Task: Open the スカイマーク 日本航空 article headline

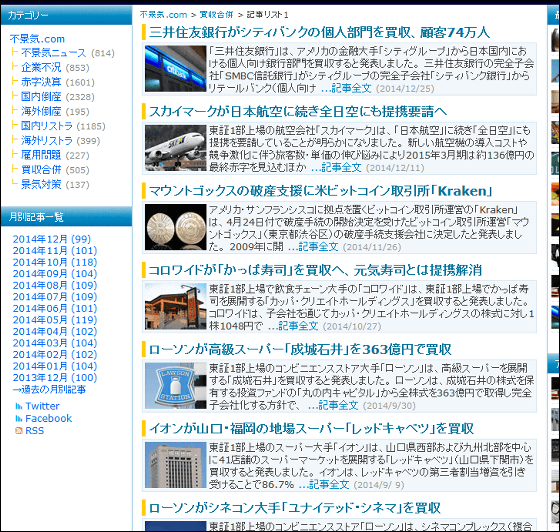Action: (x=298, y=112)
